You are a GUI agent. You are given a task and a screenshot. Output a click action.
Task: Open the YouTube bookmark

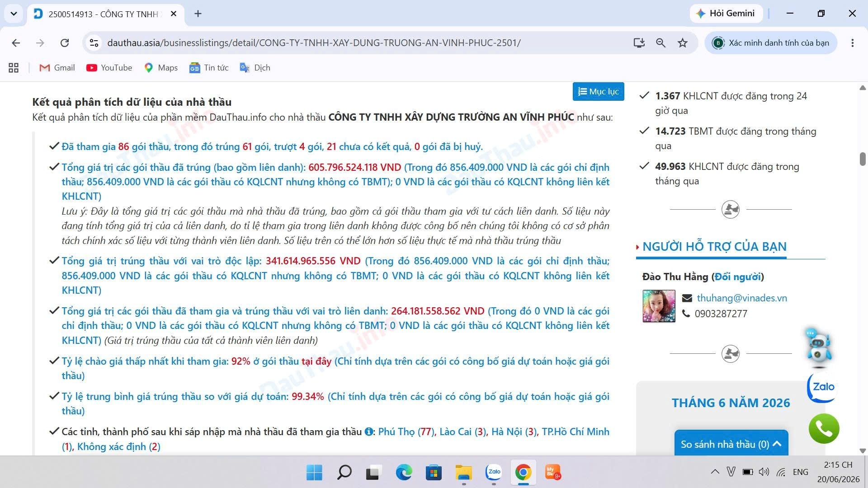coord(109,68)
